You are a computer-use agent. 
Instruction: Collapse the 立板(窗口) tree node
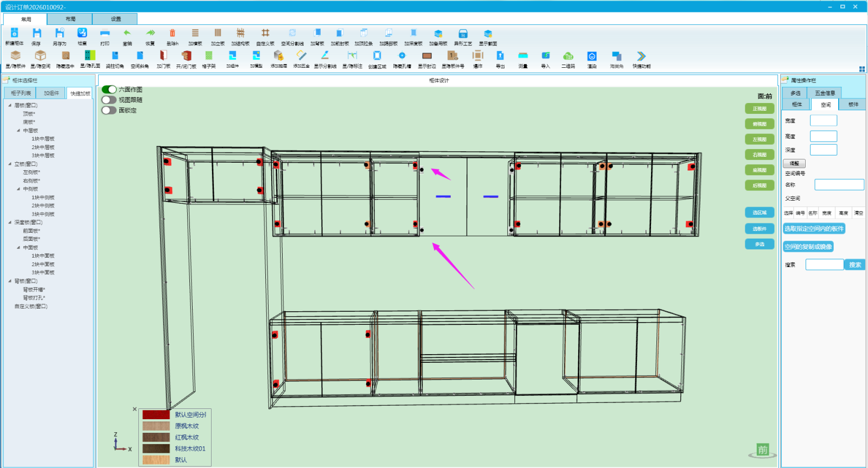tap(10, 164)
